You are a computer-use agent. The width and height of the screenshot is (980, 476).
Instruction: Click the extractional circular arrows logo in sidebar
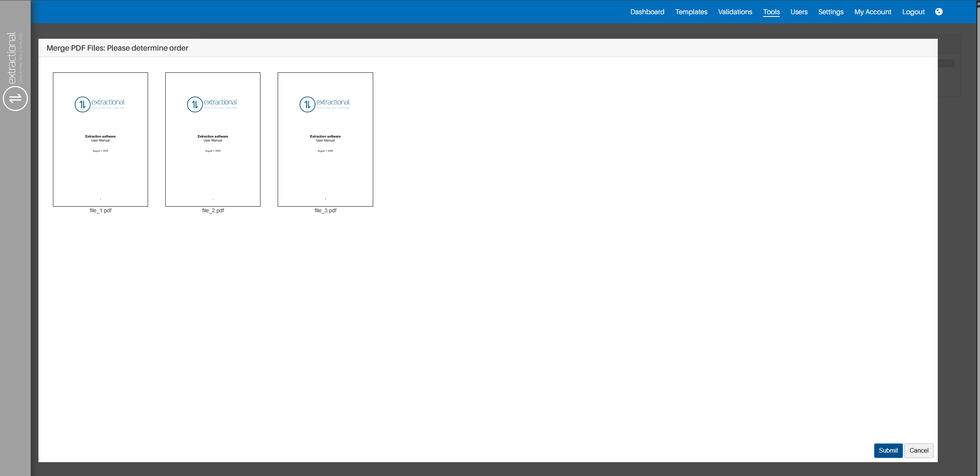[x=15, y=98]
